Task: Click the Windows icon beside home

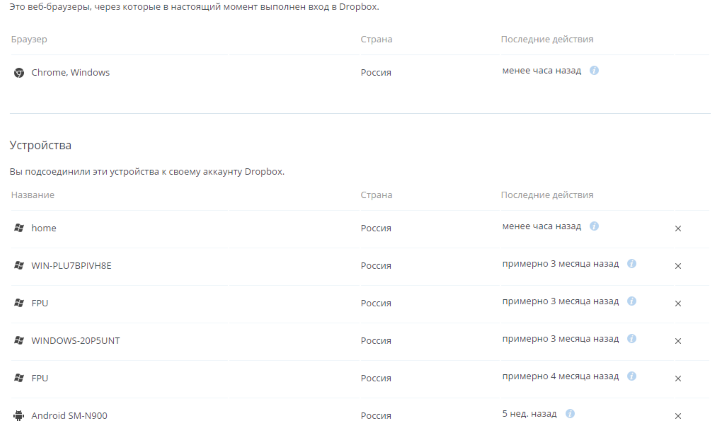Action: (x=19, y=228)
